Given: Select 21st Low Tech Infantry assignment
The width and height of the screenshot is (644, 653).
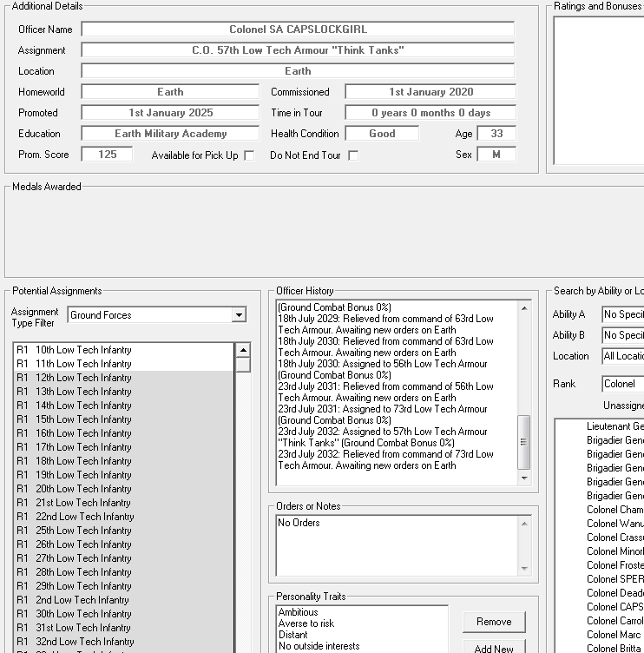Looking at the screenshot, I should (123, 503).
